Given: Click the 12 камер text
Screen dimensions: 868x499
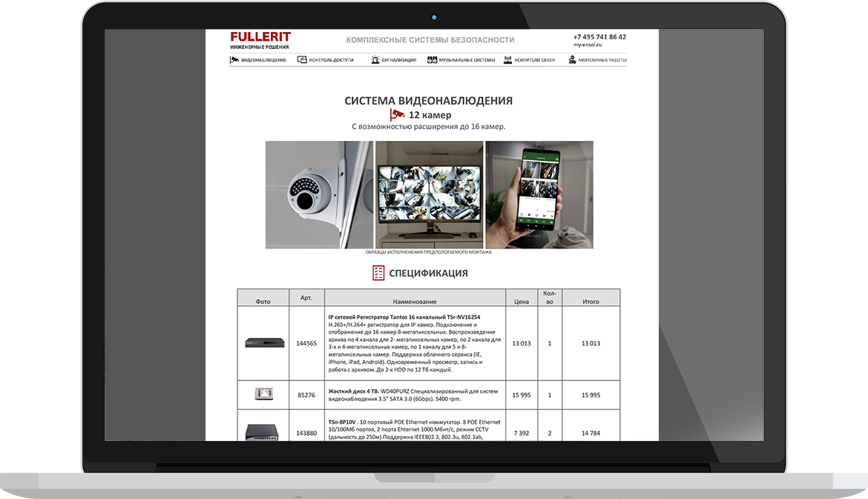Looking at the screenshot, I should (x=430, y=115).
